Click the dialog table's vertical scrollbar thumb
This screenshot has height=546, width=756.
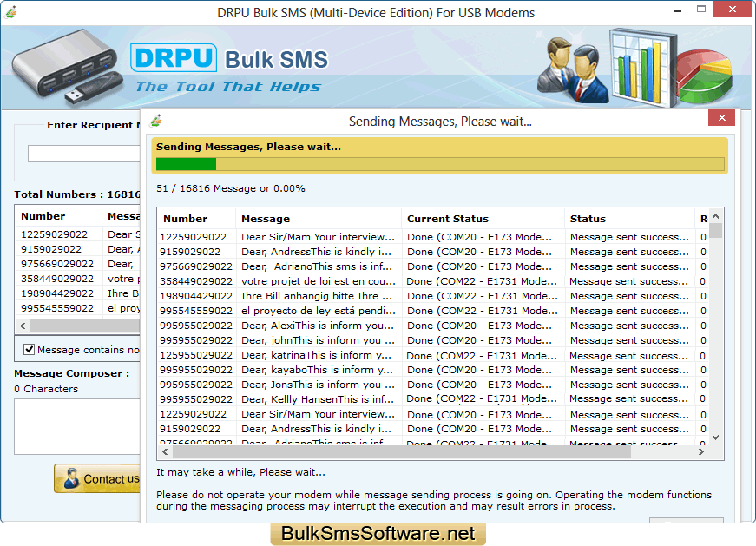click(x=716, y=230)
